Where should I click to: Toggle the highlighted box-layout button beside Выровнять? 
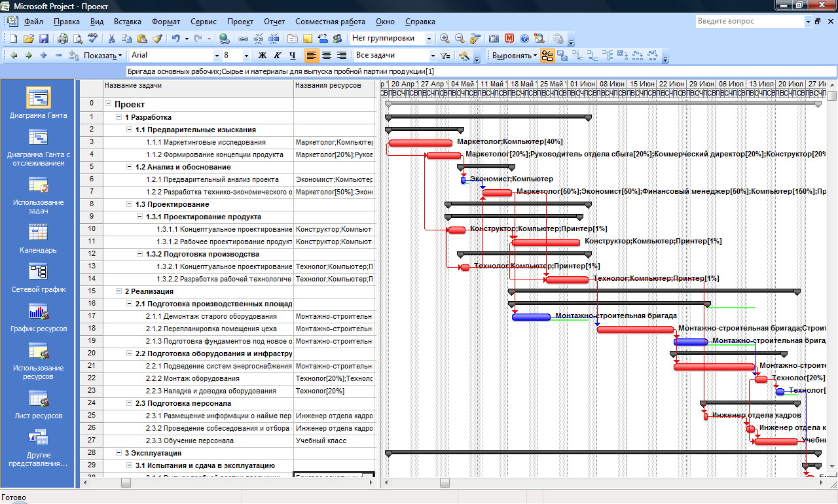[547, 56]
